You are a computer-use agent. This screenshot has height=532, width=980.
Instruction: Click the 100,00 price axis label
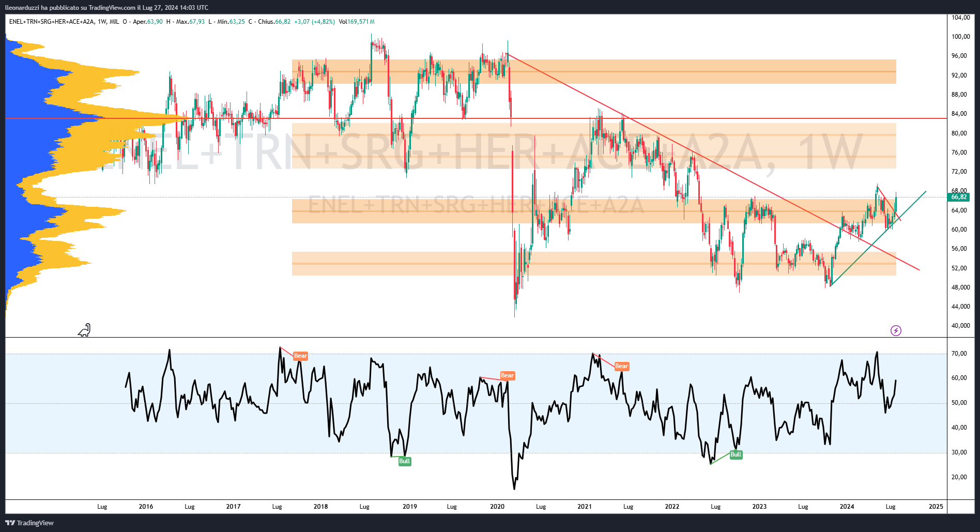960,37
